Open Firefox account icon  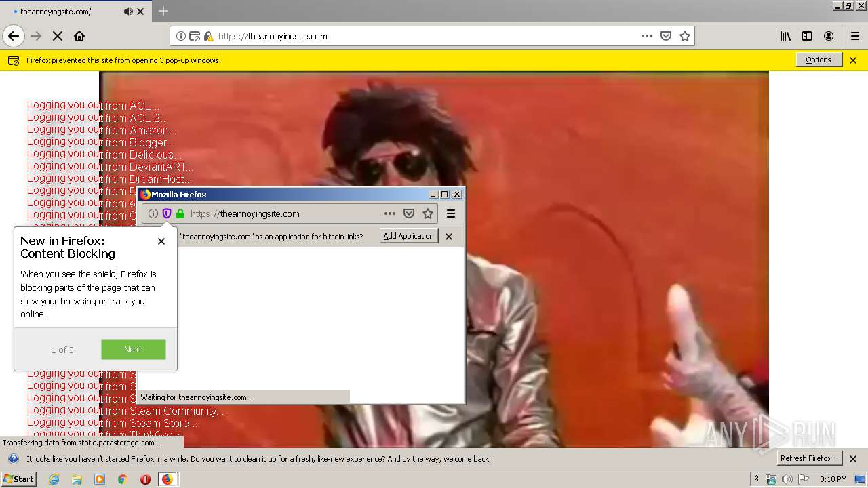click(829, 36)
